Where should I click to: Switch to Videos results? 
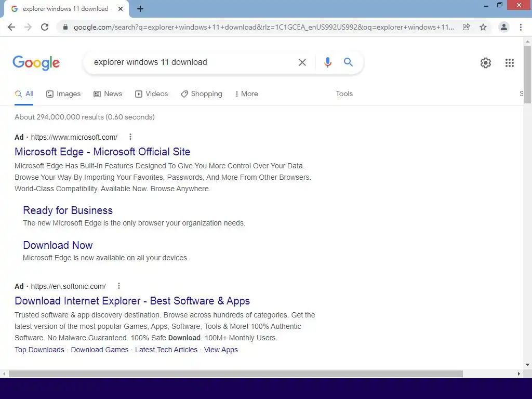point(151,94)
